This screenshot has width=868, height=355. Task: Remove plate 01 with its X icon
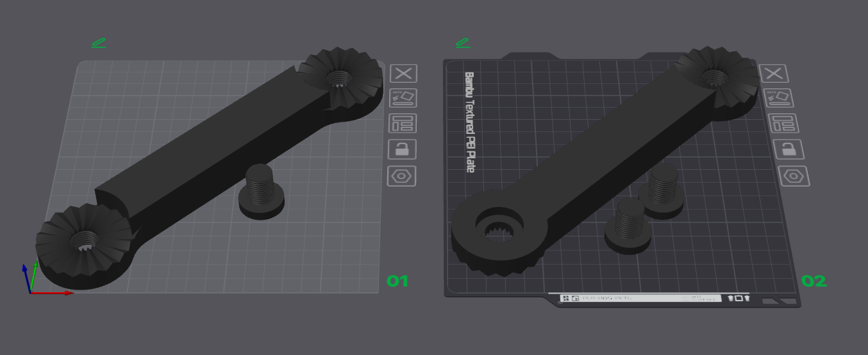(x=403, y=73)
